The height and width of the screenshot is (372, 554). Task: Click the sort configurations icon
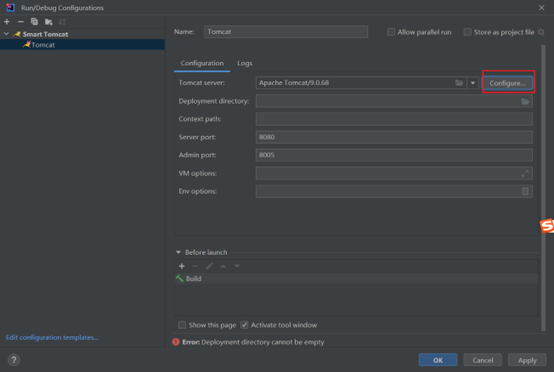click(x=62, y=22)
